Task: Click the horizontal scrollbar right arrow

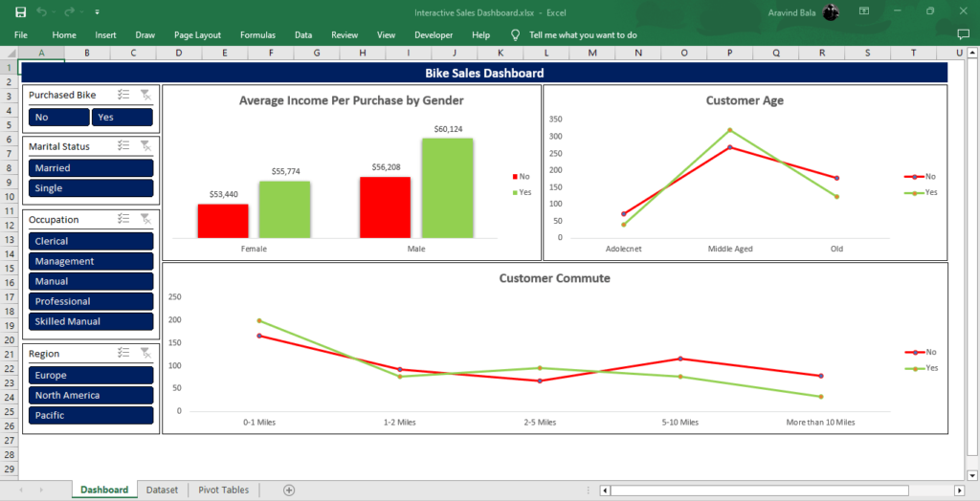Action: click(959, 490)
